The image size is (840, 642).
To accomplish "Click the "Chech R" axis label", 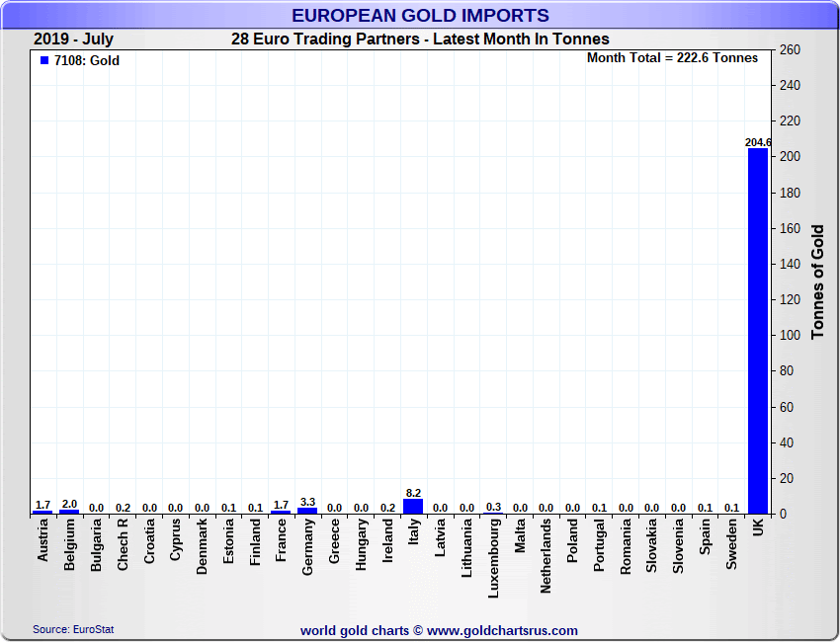I will [123, 544].
